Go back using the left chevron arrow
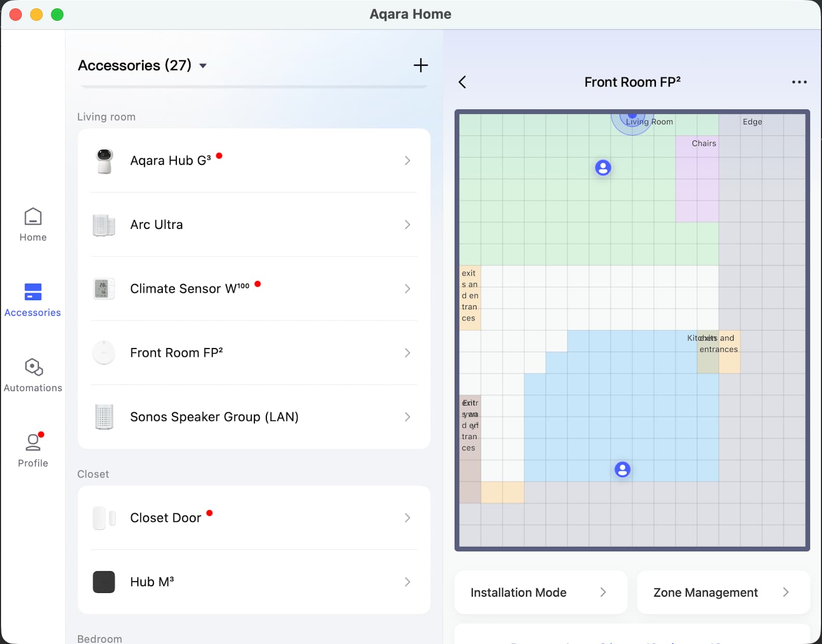The height and width of the screenshot is (644, 822). 462,82
